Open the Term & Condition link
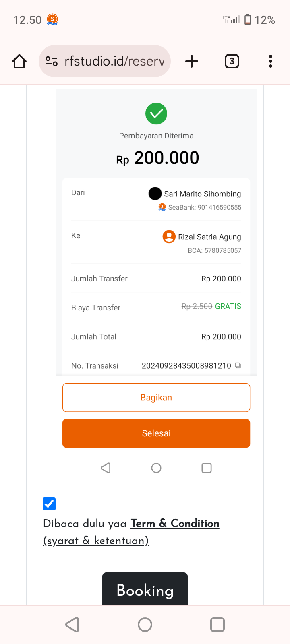290x644 pixels. tap(175, 524)
